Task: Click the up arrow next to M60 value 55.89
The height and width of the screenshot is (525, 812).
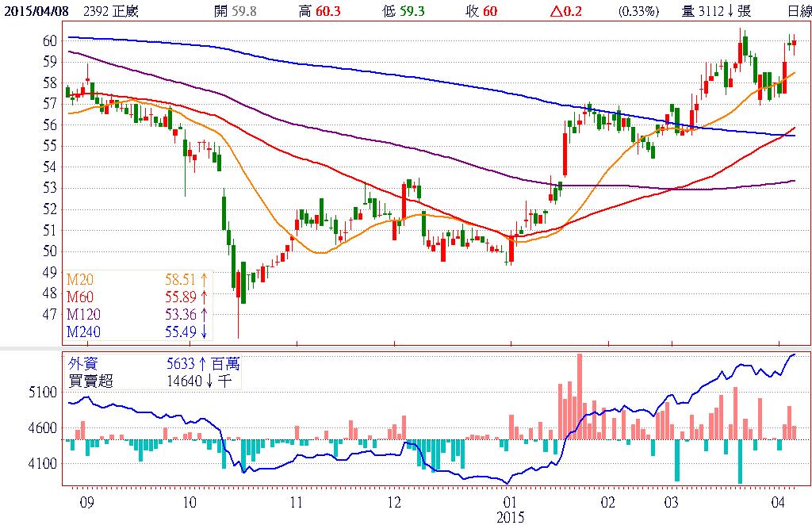Action: tap(203, 297)
